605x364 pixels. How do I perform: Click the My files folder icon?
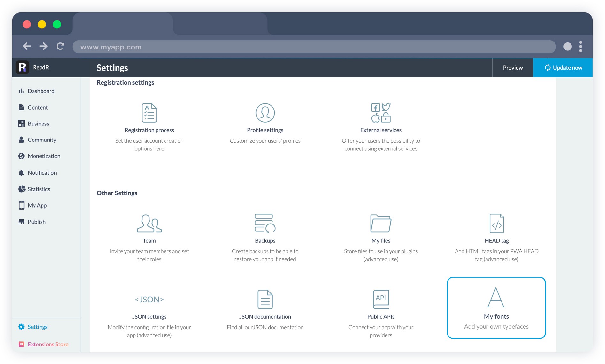380,223
